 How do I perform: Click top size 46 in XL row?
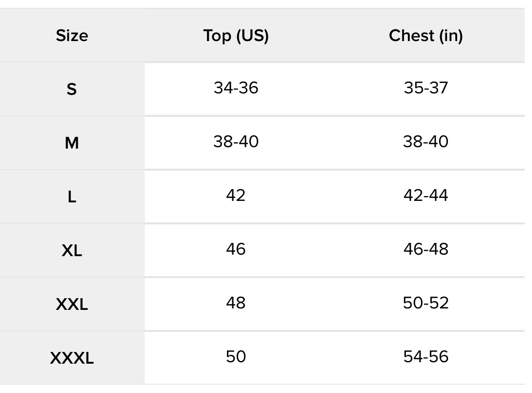[236, 249]
